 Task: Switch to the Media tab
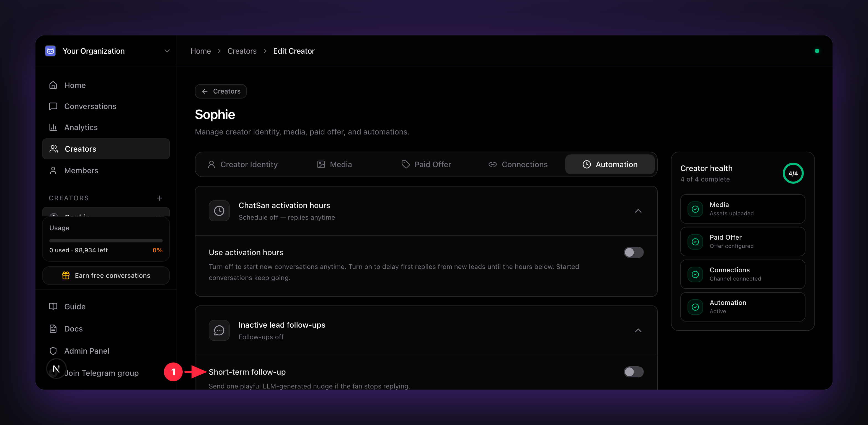(x=334, y=164)
